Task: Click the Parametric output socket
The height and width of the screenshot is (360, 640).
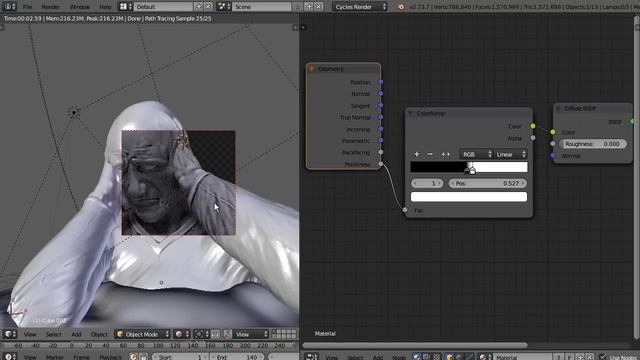Action: (380, 140)
